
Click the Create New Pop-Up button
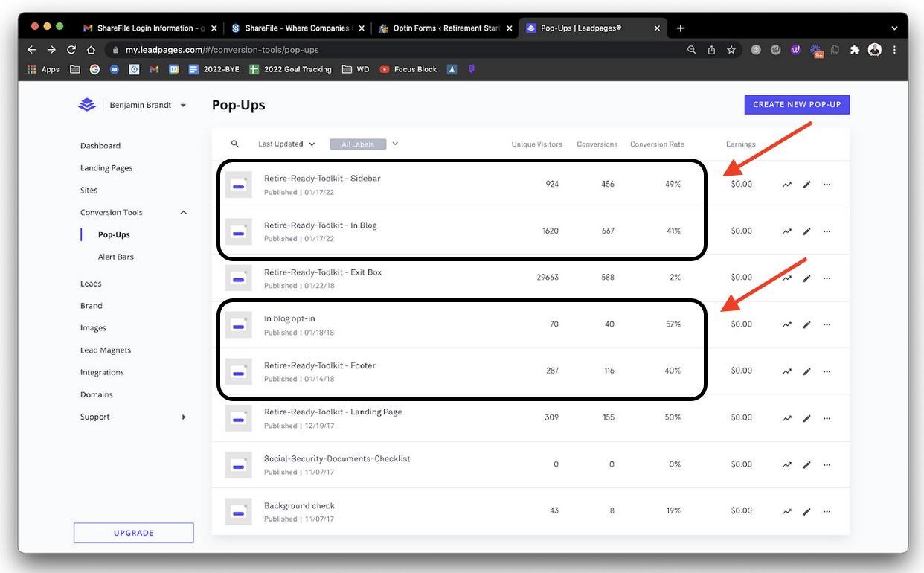coord(796,105)
